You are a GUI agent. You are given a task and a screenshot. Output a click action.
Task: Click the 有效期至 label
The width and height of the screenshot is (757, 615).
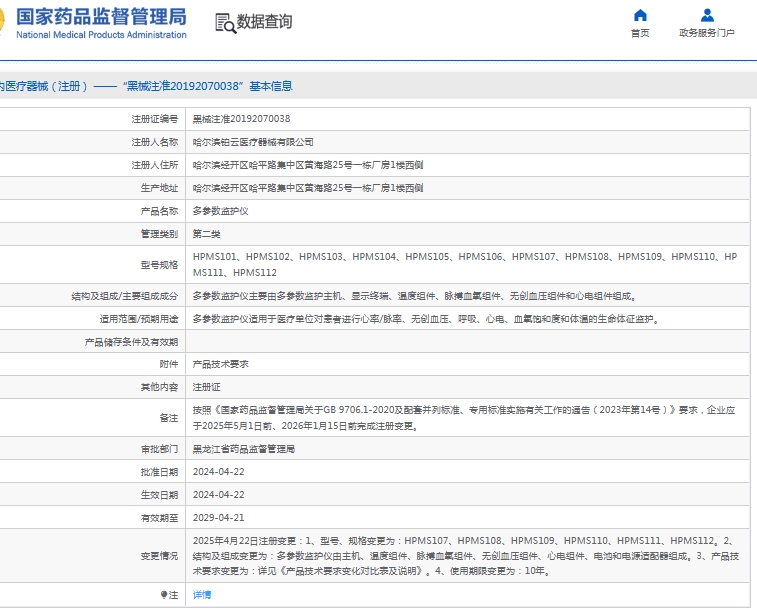pos(159,517)
